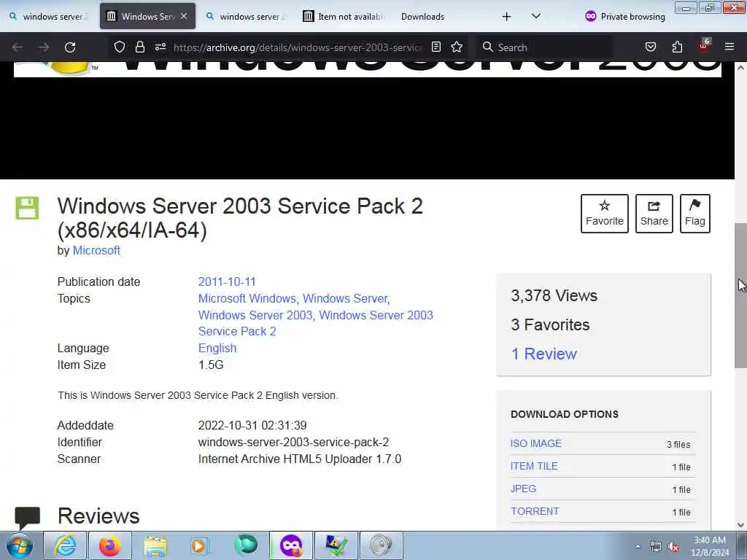Viewport: 747px width, 560px height.
Task: Go back with the back arrow
Action: click(x=18, y=47)
